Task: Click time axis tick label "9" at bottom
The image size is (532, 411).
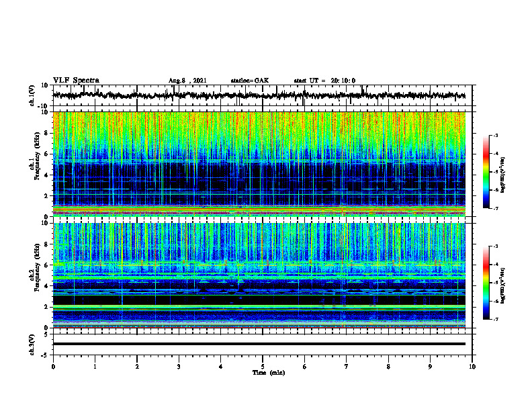Action: 430,367
